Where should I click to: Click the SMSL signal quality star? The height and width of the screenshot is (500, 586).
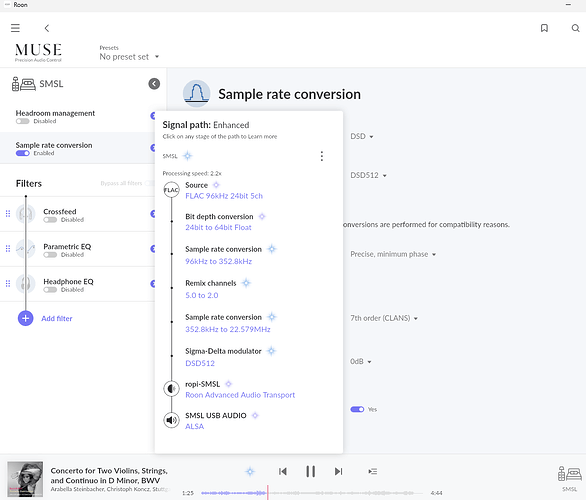pos(188,156)
